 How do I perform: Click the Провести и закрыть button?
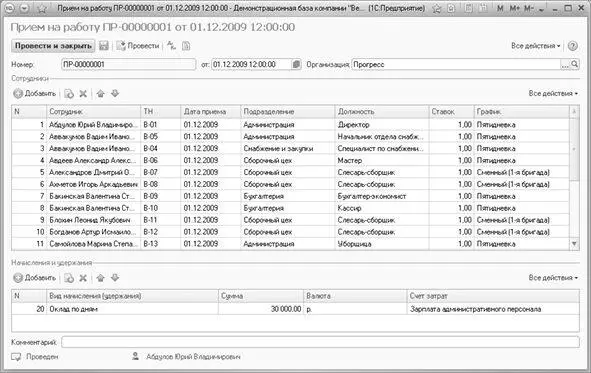click(x=53, y=46)
